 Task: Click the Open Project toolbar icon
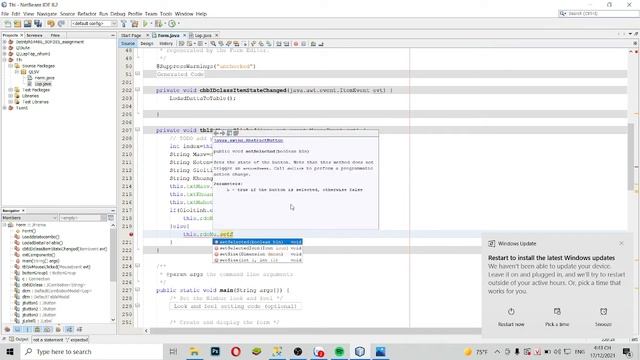27,24
